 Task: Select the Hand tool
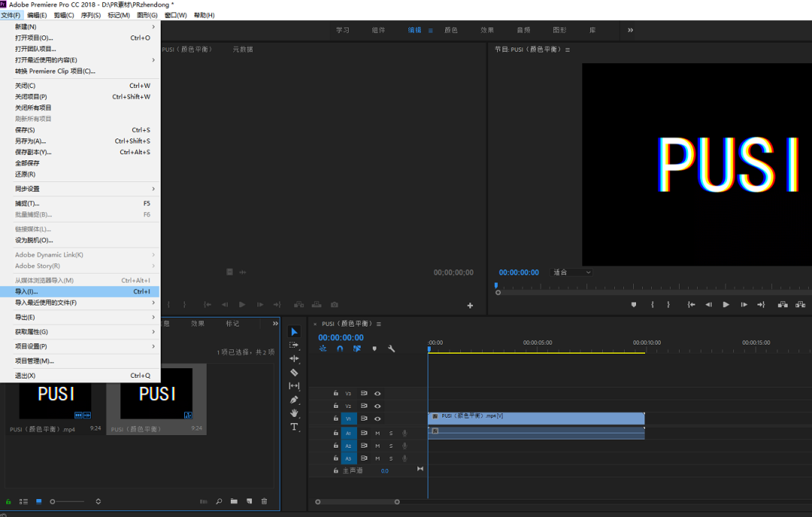pyautogui.click(x=294, y=412)
